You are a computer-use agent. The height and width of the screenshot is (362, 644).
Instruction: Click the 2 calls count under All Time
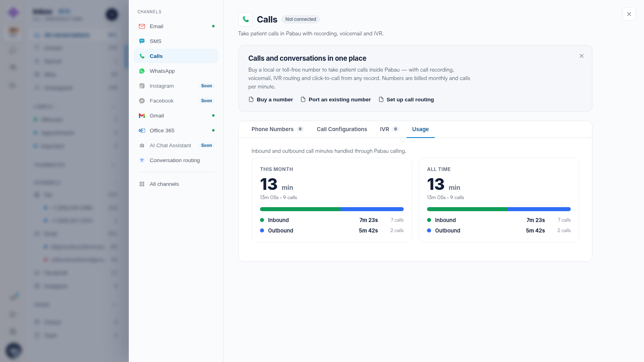[x=564, y=230]
